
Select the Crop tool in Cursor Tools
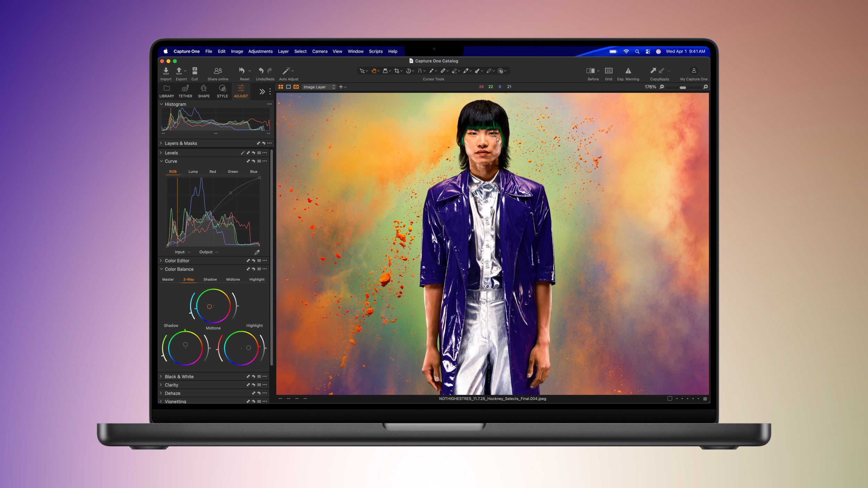click(x=397, y=71)
